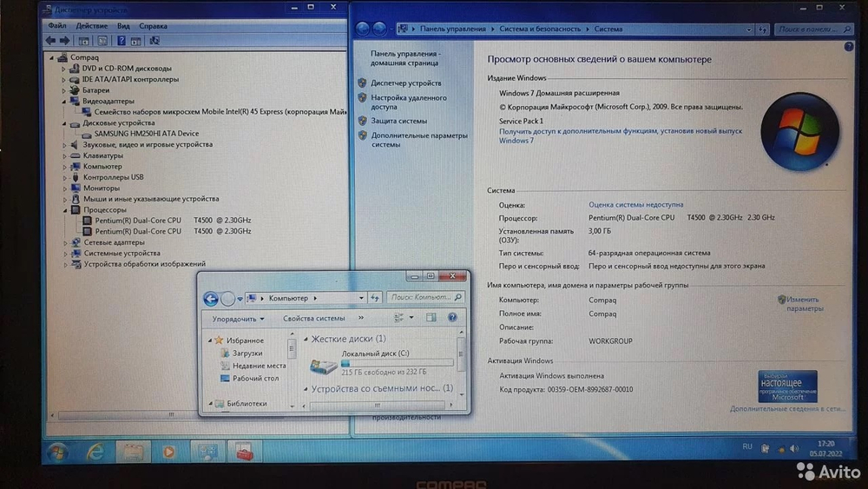Open the Файл menu in Device Manager
Viewport: 868px width, 489px height.
click(x=56, y=26)
